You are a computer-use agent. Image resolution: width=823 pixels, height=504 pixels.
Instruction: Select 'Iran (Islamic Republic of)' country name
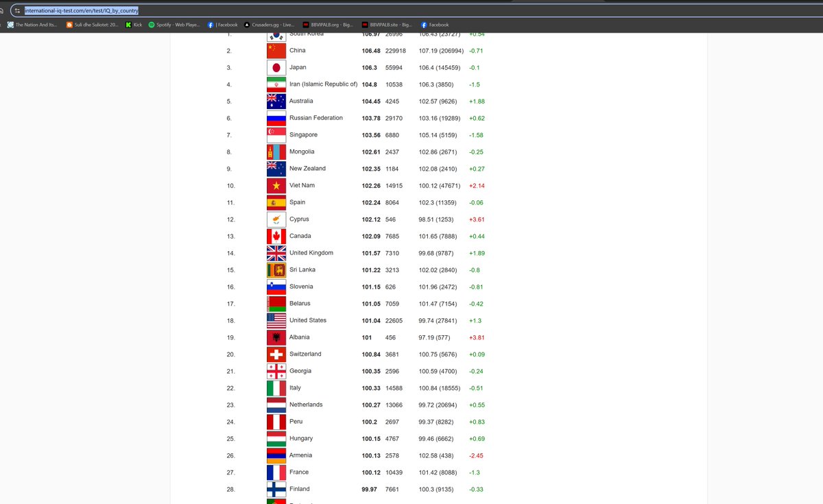click(x=323, y=84)
